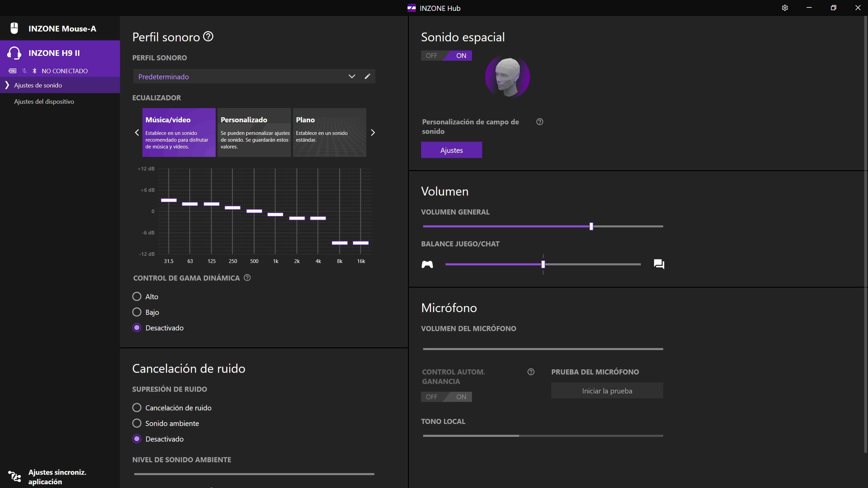Click the pencil edit icon for sound profile

(367, 76)
